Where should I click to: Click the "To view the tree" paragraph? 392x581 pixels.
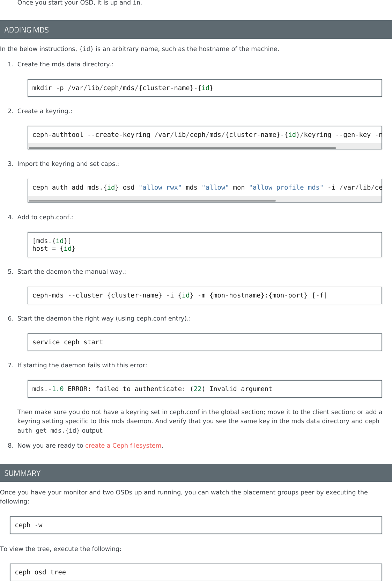click(61, 549)
